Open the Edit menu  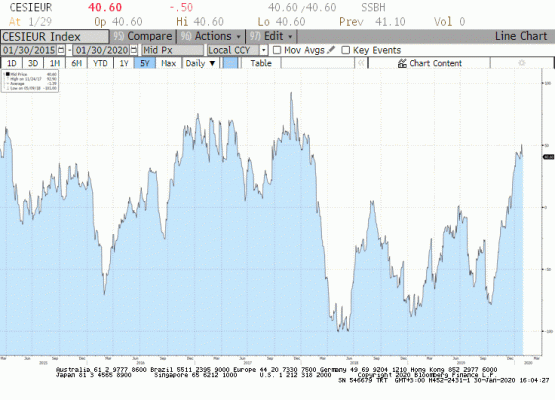(x=271, y=36)
